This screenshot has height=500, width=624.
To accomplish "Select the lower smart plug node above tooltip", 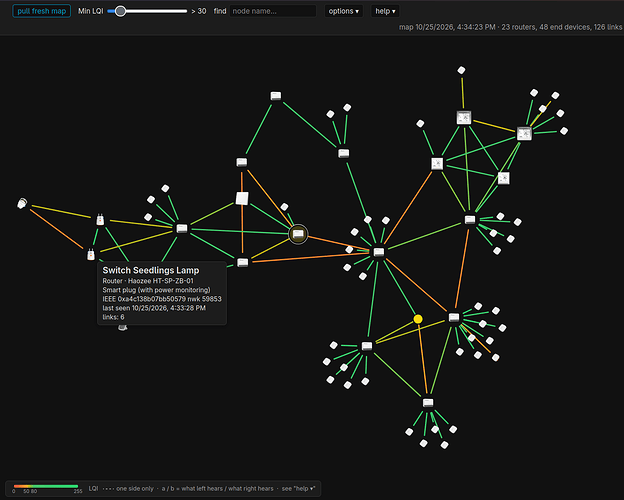I will click(x=91, y=254).
